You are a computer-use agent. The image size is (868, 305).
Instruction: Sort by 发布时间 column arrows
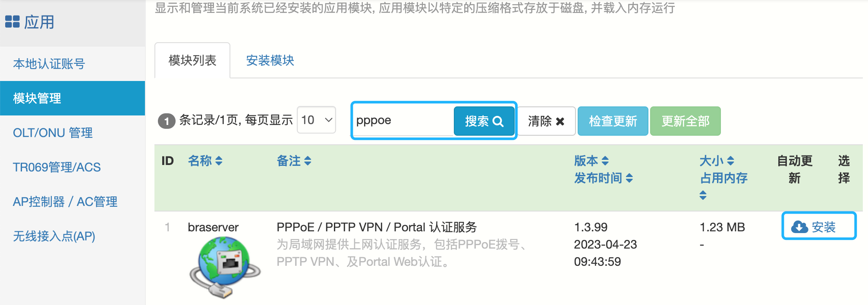click(x=629, y=178)
